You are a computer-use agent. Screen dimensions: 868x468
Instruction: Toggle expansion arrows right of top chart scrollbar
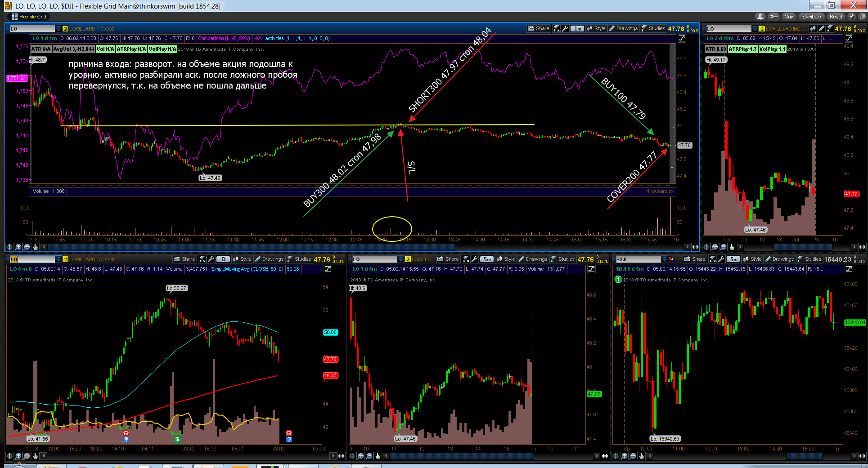pos(695,247)
